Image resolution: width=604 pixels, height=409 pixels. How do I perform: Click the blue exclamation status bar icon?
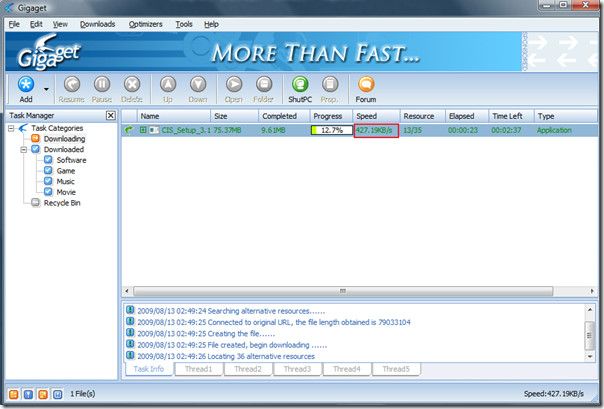coord(28,394)
